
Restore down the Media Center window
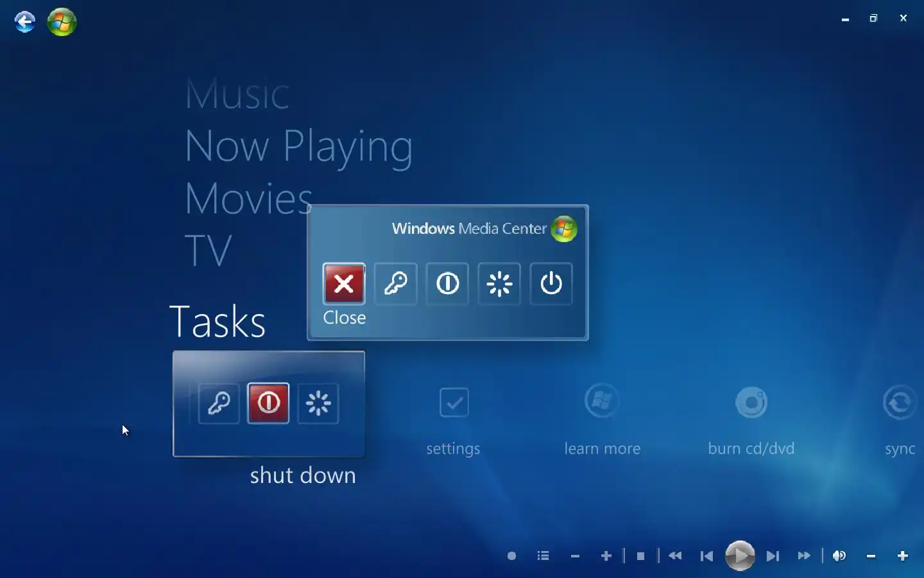coord(873,19)
